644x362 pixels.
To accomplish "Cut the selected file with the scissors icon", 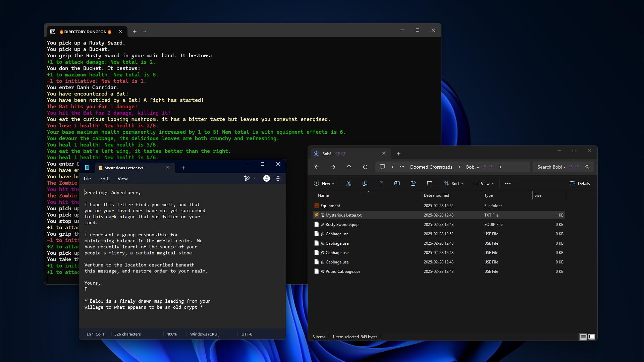I will pyautogui.click(x=349, y=183).
